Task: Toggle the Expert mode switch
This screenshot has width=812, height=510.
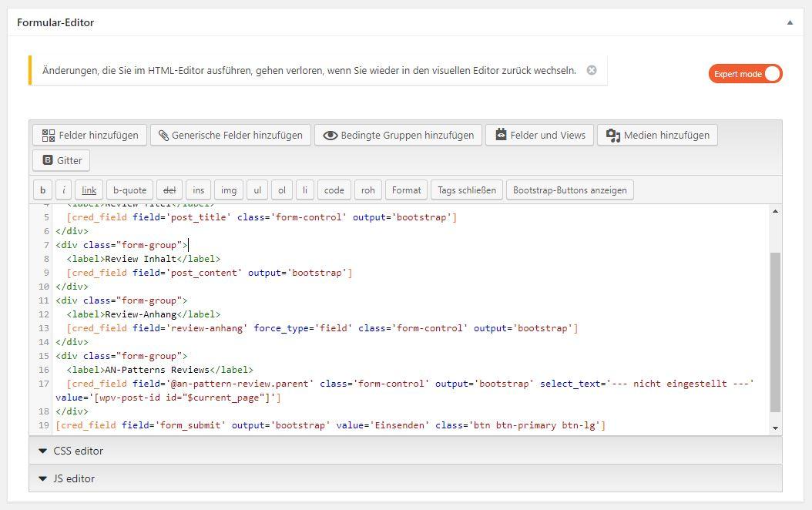Action: (x=745, y=73)
